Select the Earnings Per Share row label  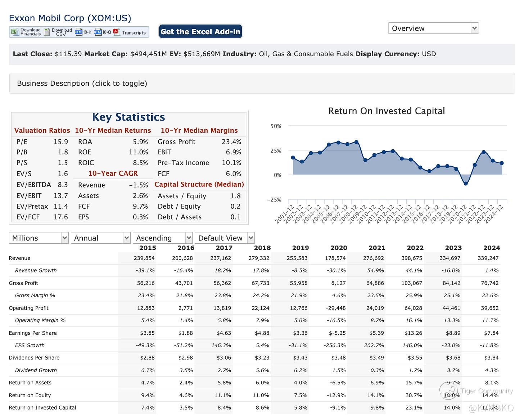33,333
